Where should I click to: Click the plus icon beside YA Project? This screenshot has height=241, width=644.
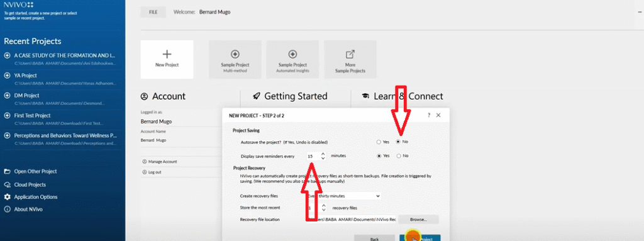pos(7,76)
